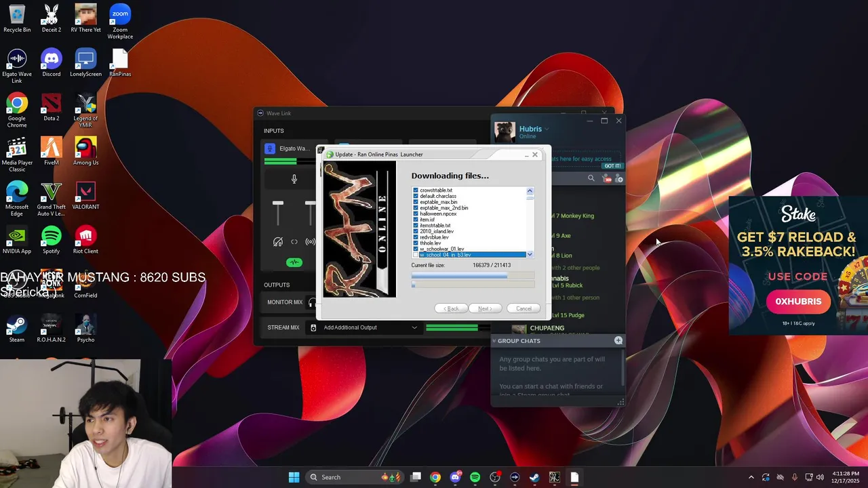Screen dimensions: 868x488
Task: Toggle checkbox for default.charclass
Action: pos(416,196)
